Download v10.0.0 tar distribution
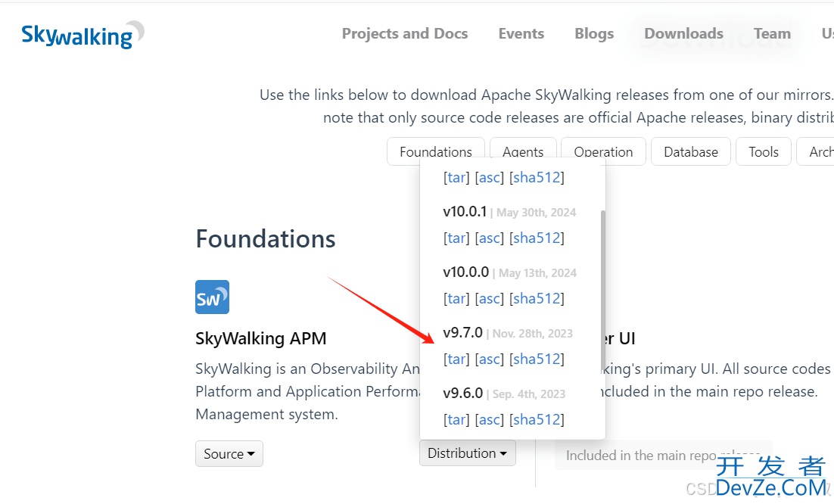834x504 pixels. (456, 298)
